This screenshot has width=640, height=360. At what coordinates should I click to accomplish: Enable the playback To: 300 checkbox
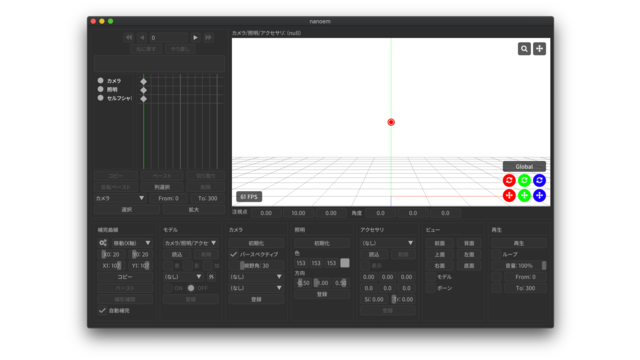coord(496,288)
